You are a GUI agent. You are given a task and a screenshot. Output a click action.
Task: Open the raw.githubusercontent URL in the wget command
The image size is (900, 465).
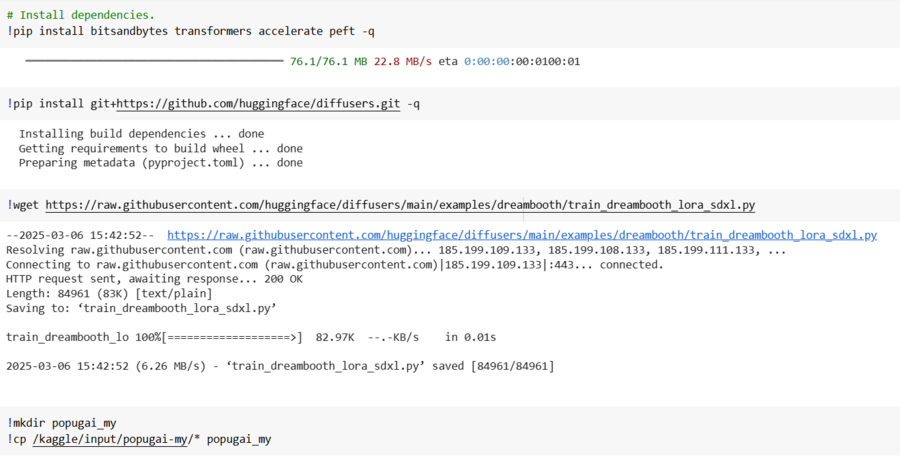[400, 205]
